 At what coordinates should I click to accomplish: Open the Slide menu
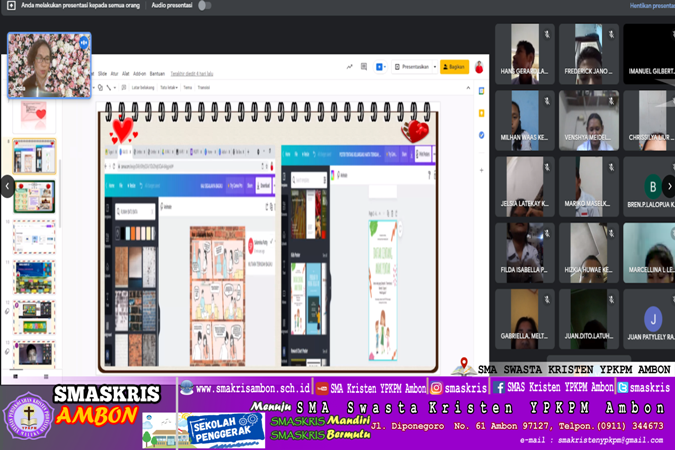tap(102, 74)
